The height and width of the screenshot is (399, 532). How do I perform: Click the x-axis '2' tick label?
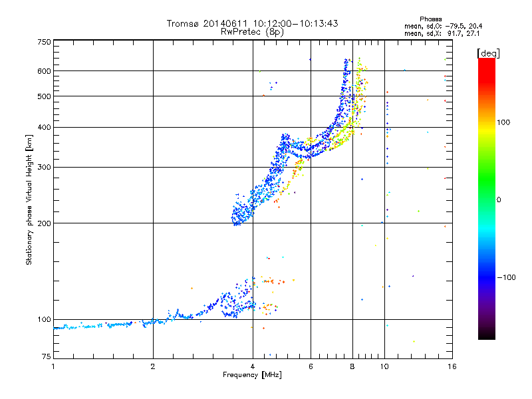[x=153, y=366]
